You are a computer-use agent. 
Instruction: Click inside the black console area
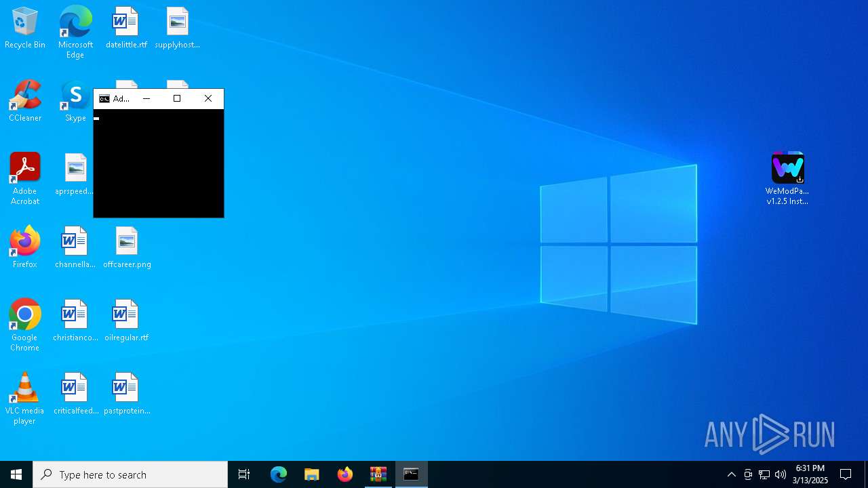click(x=159, y=163)
